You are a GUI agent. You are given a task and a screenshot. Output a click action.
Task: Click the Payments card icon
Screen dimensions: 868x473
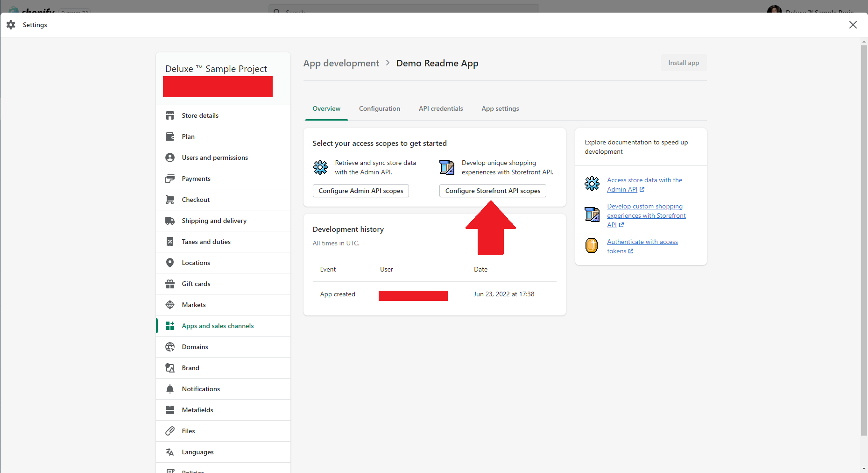(170, 179)
